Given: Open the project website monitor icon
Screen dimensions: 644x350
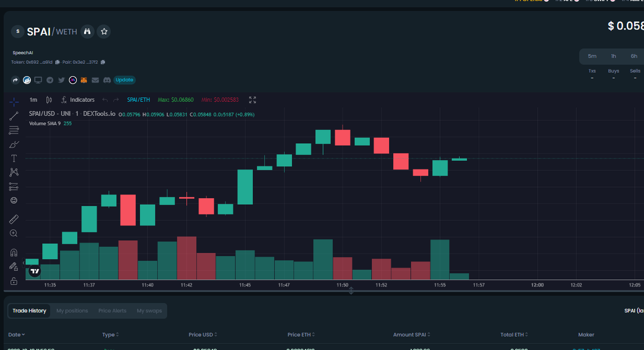Looking at the screenshot, I should pyautogui.click(x=38, y=80).
